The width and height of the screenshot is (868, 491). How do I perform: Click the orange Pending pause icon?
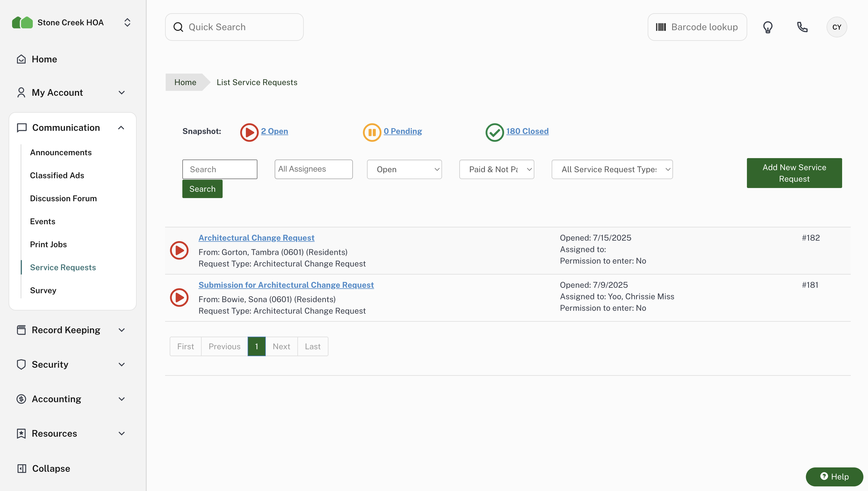[372, 132]
